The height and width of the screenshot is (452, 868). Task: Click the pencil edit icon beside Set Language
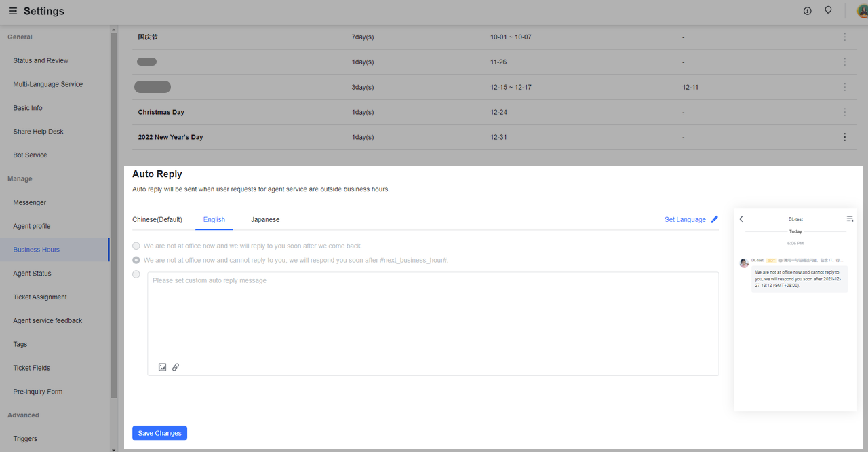click(x=715, y=219)
